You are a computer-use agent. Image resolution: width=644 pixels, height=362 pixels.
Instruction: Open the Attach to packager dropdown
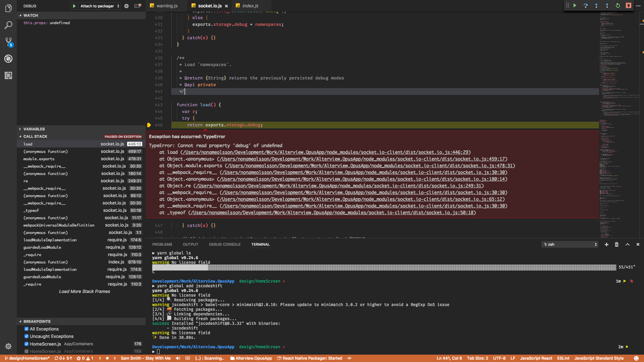click(x=100, y=6)
